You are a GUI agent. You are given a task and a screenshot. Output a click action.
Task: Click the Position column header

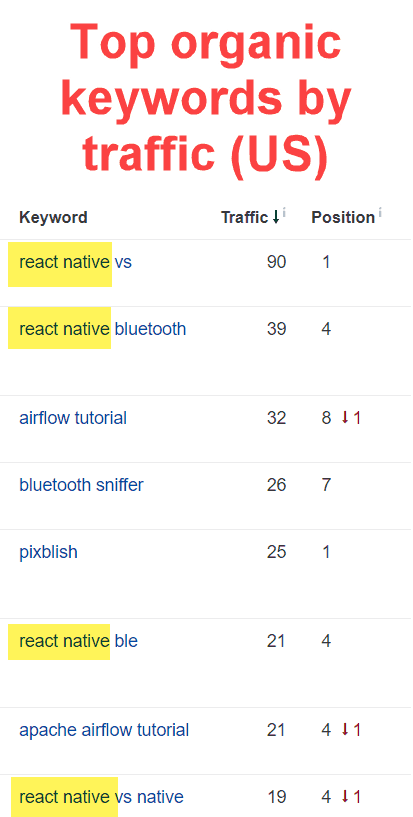click(343, 218)
